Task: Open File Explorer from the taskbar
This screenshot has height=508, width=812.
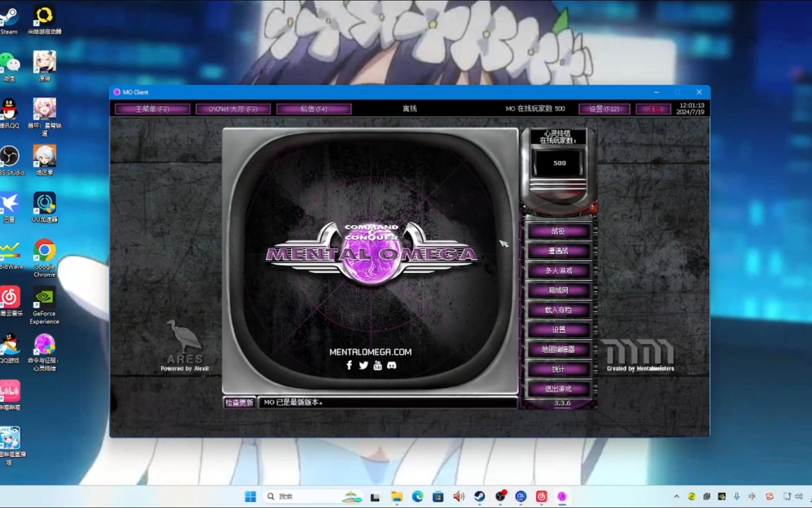Action: click(x=397, y=496)
